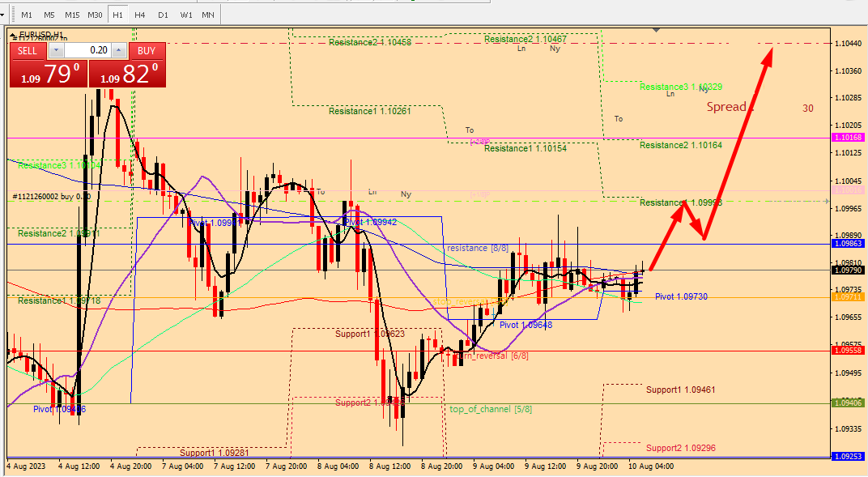Click the Support1 1.09461 label
The image size is (868, 477).
pos(680,390)
